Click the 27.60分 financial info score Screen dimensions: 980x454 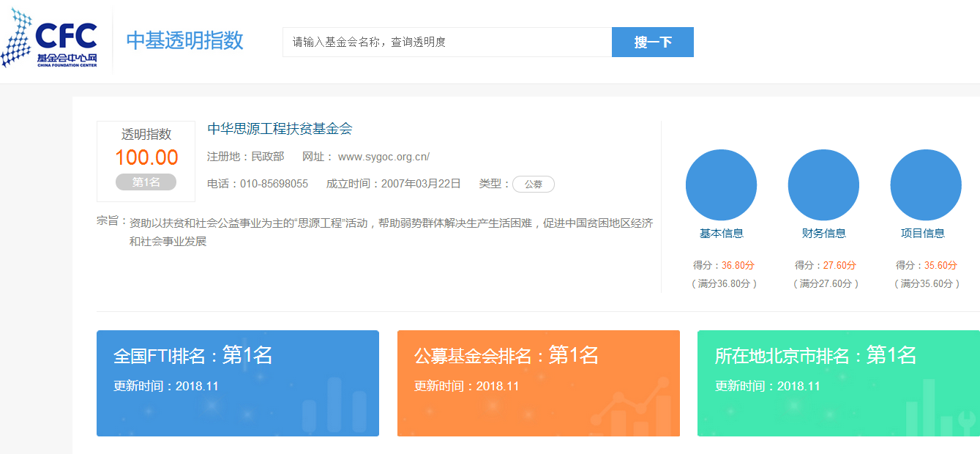pyautogui.click(x=839, y=266)
